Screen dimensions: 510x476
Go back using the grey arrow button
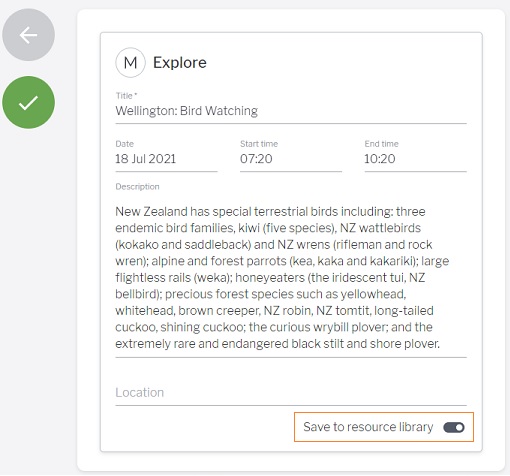(28, 35)
